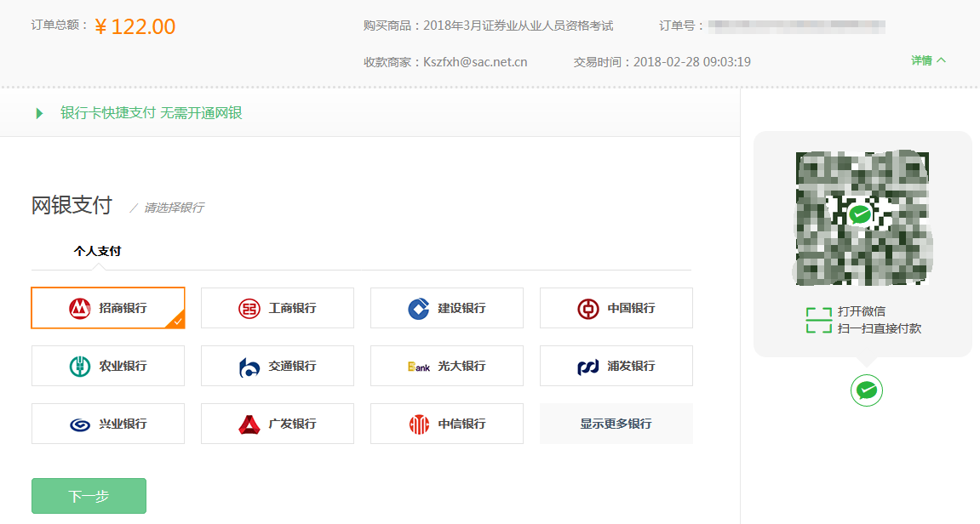Select 光大银行 as the payment bank

[x=447, y=366]
